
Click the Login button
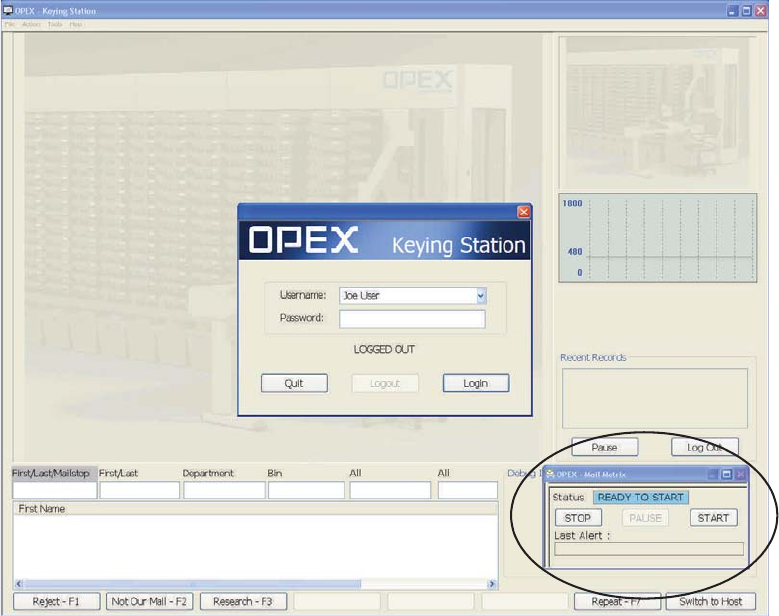(x=476, y=384)
